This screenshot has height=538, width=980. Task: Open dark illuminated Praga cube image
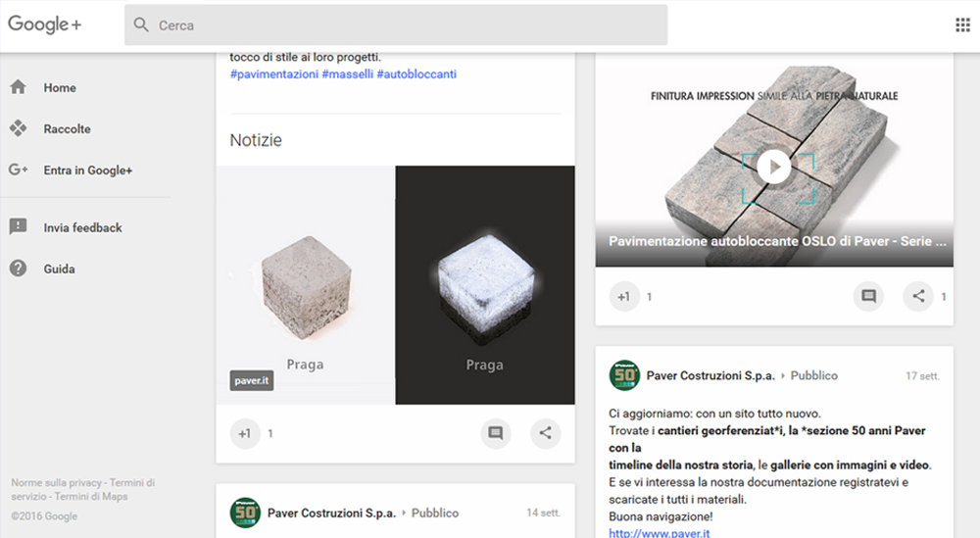(x=485, y=285)
